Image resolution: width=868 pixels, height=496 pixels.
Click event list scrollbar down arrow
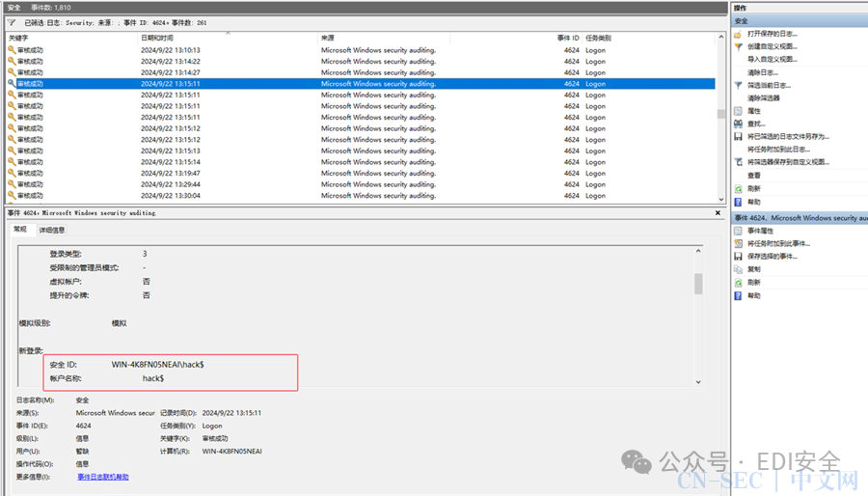coord(720,200)
